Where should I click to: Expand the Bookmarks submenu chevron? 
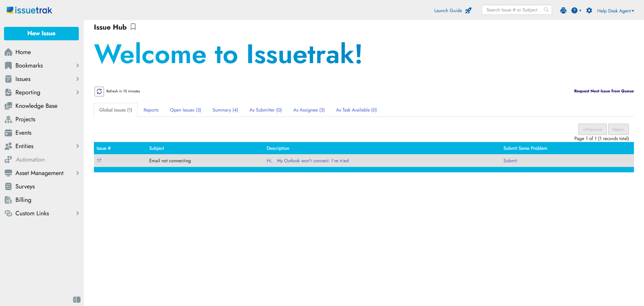(77, 65)
